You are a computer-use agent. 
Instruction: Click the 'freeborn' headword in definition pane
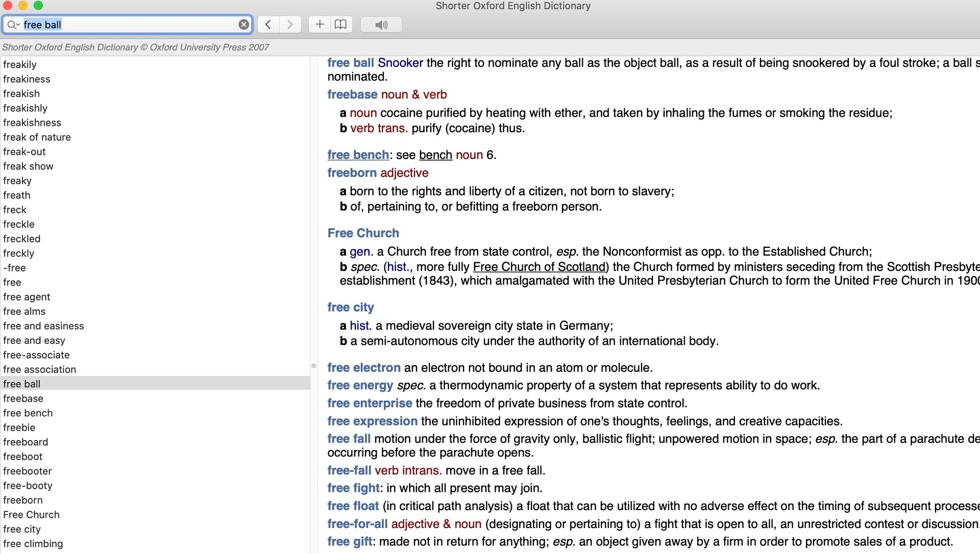(x=352, y=173)
